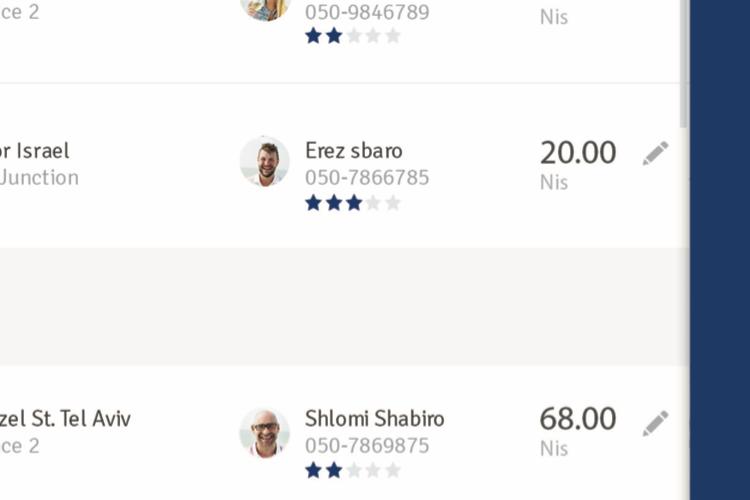Click the vertical scrollbar thumb

point(684,64)
